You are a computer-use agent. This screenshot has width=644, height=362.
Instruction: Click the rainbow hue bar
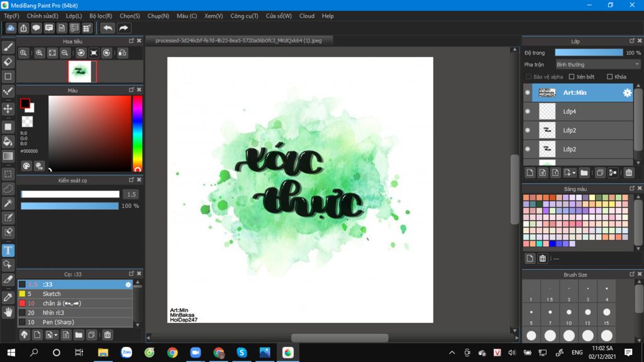tap(137, 134)
